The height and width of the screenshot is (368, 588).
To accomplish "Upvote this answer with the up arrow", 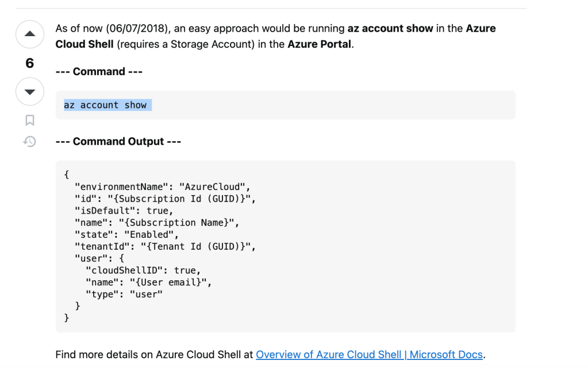I will (30, 34).
